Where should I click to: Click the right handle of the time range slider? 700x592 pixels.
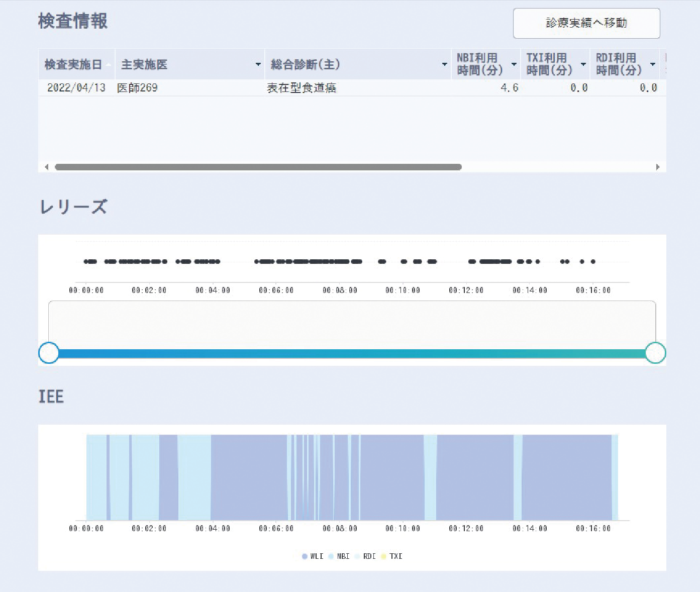coord(655,353)
